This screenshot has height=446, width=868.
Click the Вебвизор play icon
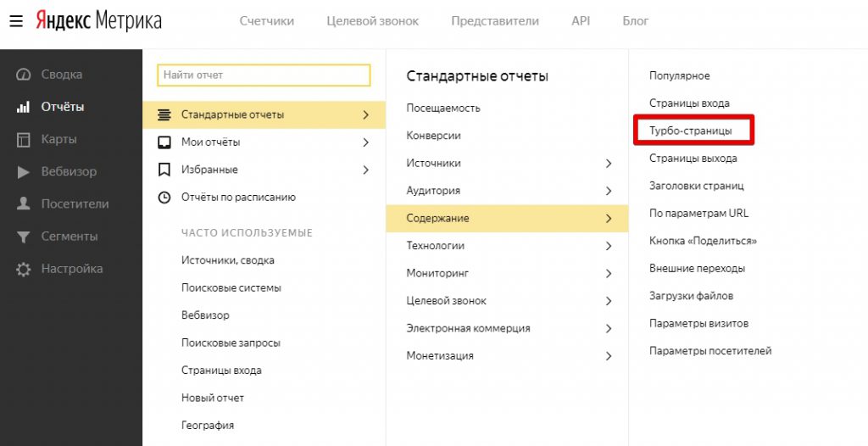point(24,172)
